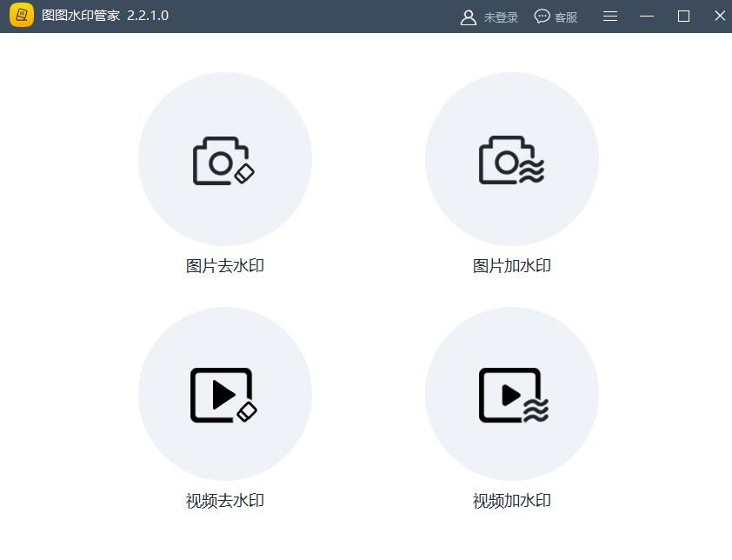This screenshot has height=560, width=732.
Task: Contact 客服 customer support
Action: point(556,16)
